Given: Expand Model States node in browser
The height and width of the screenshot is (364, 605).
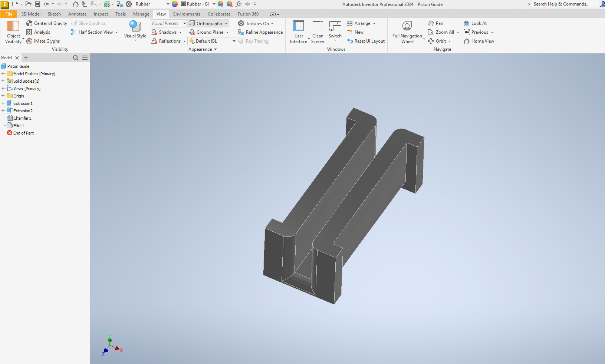Looking at the screenshot, I should (x=3, y=73).
